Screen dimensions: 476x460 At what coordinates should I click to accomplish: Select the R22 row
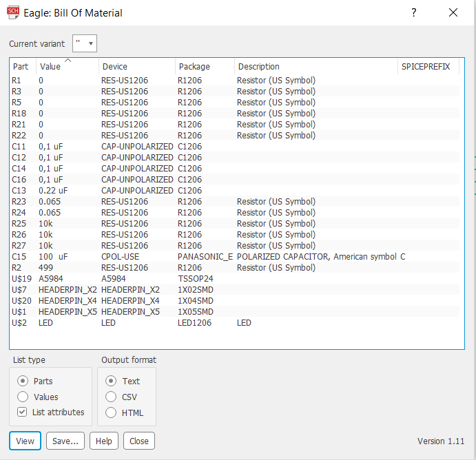point(235,136)
